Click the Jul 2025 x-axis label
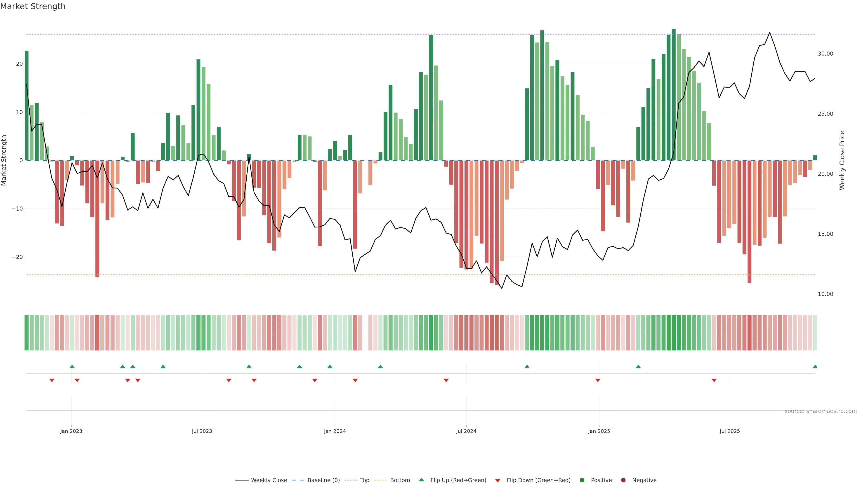Viewport: 868px width, 488px height. coord(729,432)
